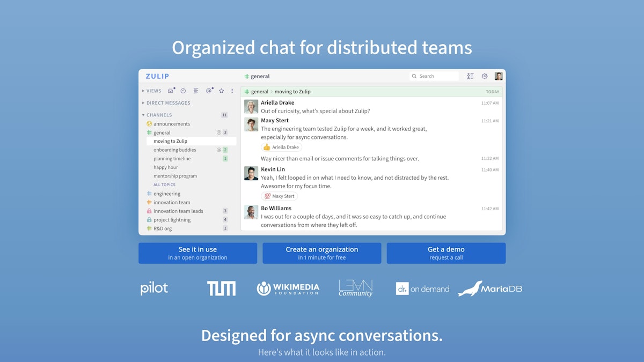Click the TUM logo
The height and width of the screenshot is (362, 644).
221,289
